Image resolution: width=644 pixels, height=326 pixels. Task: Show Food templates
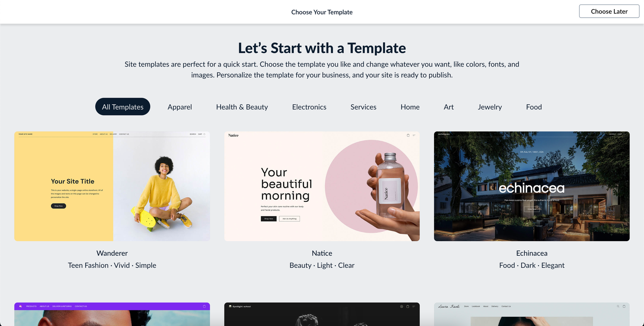[534, 107]
